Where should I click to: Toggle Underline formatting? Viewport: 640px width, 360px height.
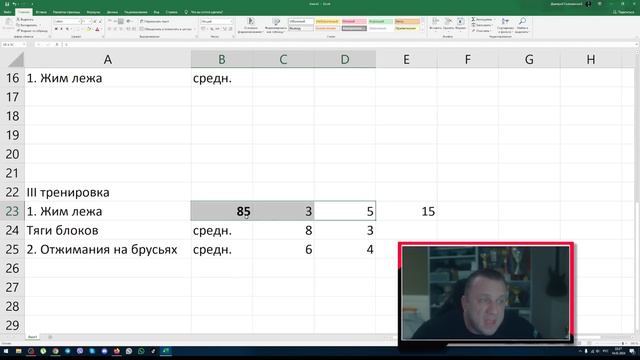click(67, 29)
